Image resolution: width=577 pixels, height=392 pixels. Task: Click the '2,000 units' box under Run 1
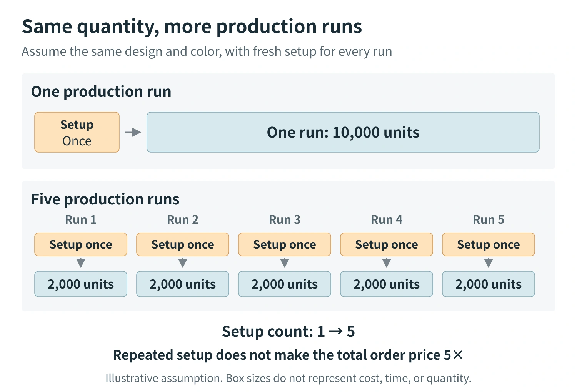click(x=81, y=284)
